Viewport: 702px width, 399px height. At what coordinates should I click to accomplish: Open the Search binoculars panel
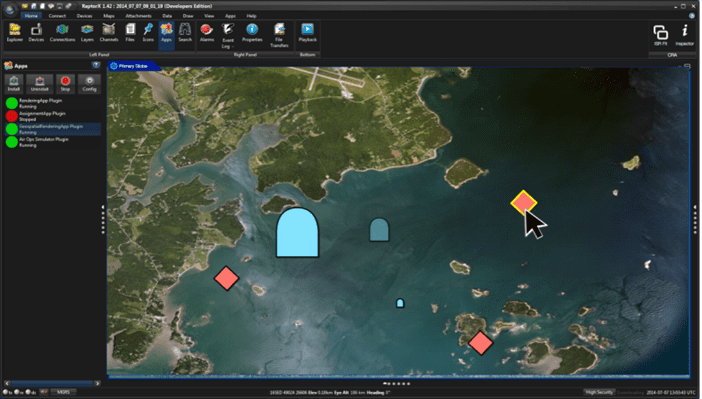click(x=185, y=33)
